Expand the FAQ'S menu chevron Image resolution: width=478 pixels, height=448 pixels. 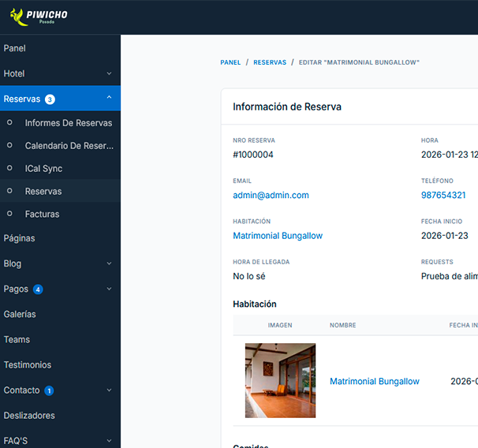click(x=109, y=441)
